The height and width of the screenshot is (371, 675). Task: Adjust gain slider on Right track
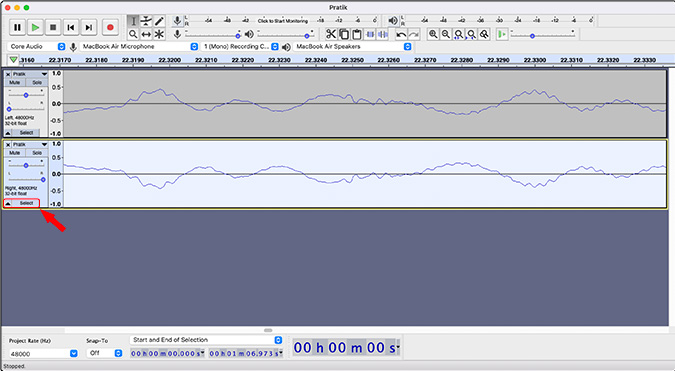26,165
